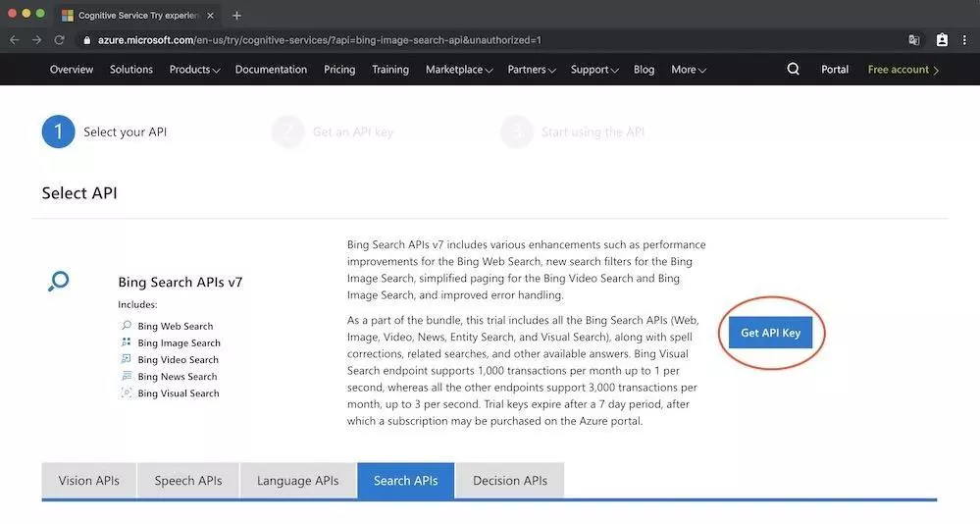The height and width of the screenshot is (524, 980).
Task: Switch to the Speech APIs tab
Action: 188,480
